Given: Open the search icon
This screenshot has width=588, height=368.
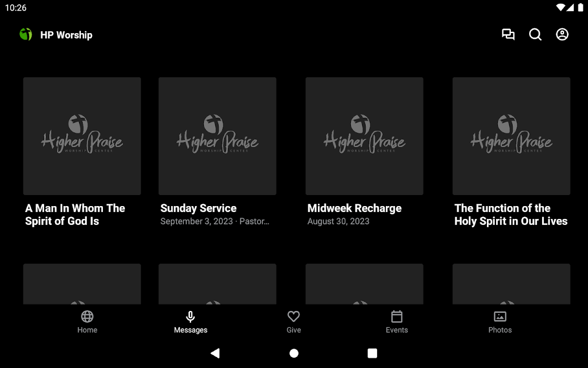Looking at the screenshot, I should click(x=535, y=34).
